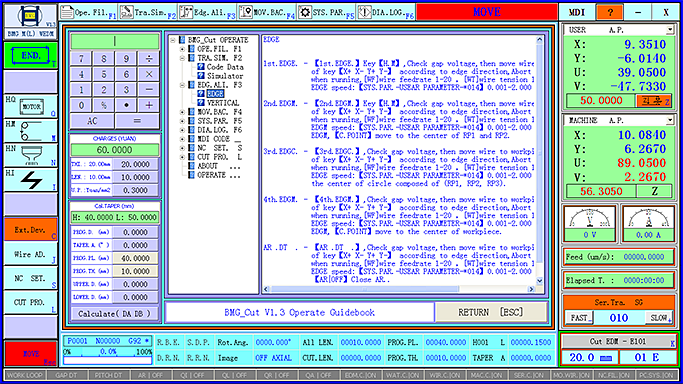The width and height of the screenshot is (683, 384).
Task: Click the plus key on the calculator
Action: point(149,105)
